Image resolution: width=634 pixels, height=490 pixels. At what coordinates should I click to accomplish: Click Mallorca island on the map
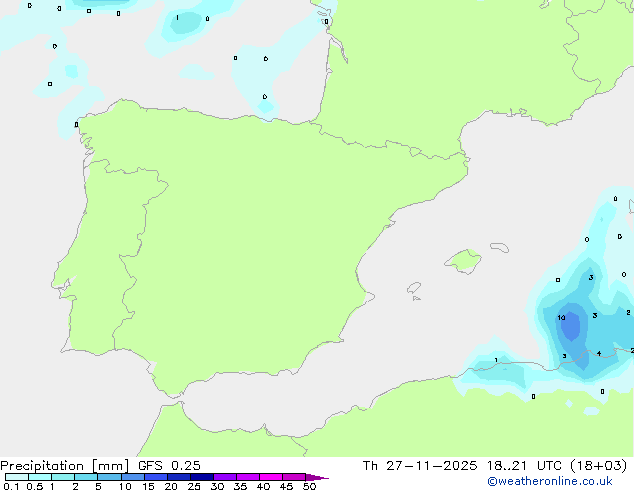463,261
